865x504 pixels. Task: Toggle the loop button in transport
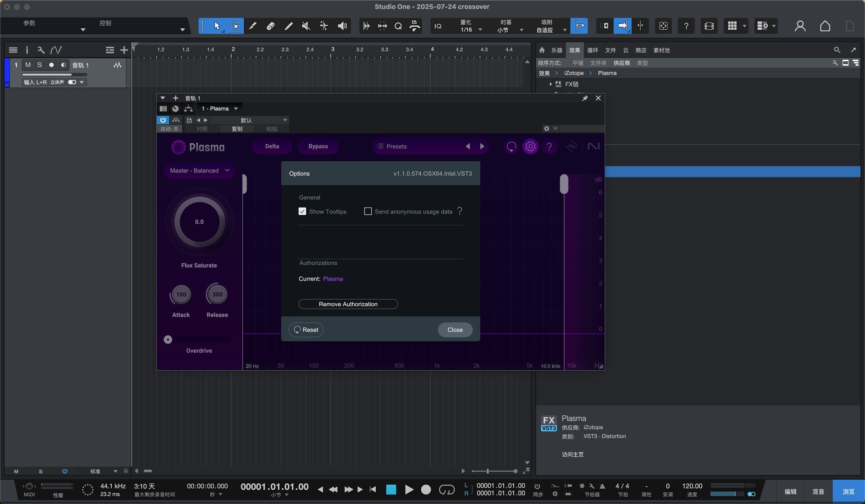coord(446,489)
